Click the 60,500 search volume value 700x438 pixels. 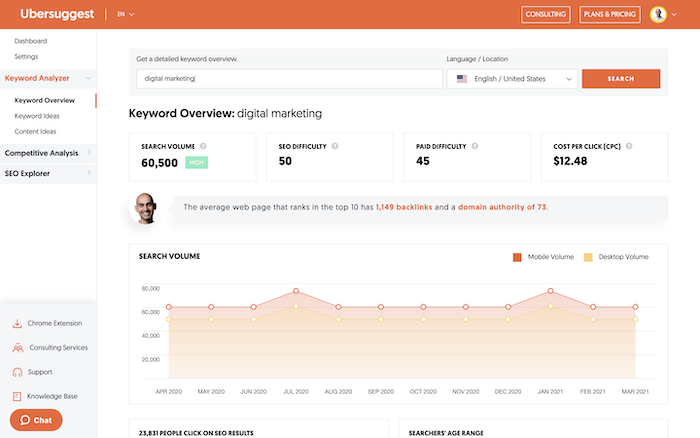tap(159, 163)
